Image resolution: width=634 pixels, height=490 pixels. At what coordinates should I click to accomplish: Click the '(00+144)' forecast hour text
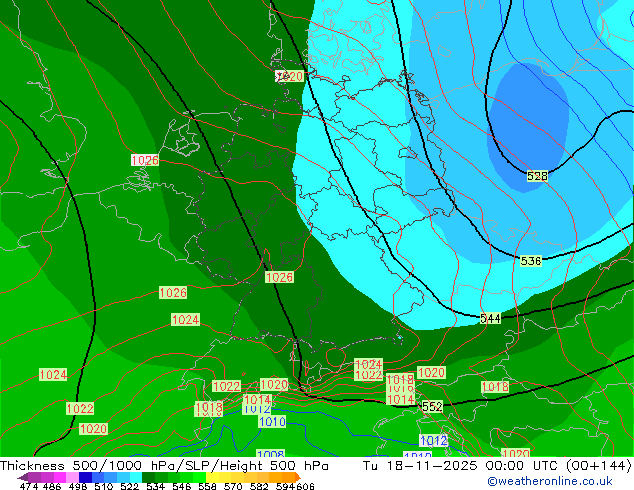[599, 466]
